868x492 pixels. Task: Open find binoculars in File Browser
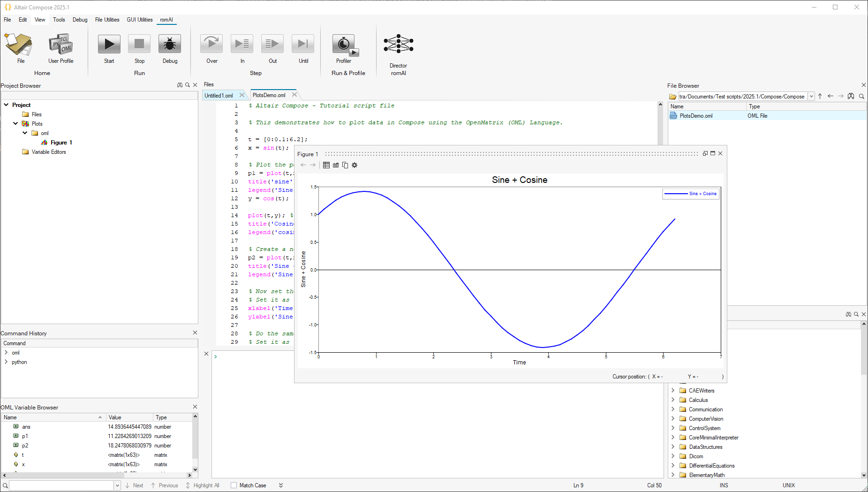coord(851,96)
